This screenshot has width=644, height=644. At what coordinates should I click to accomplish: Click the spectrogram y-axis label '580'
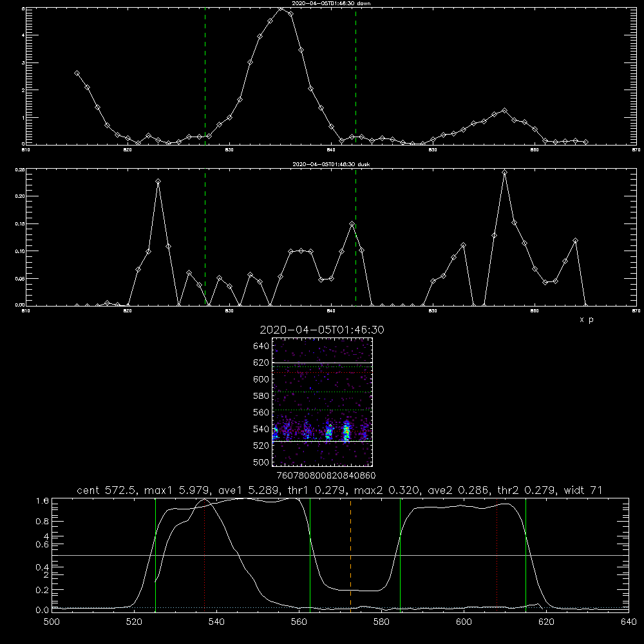tap(261, 395)
